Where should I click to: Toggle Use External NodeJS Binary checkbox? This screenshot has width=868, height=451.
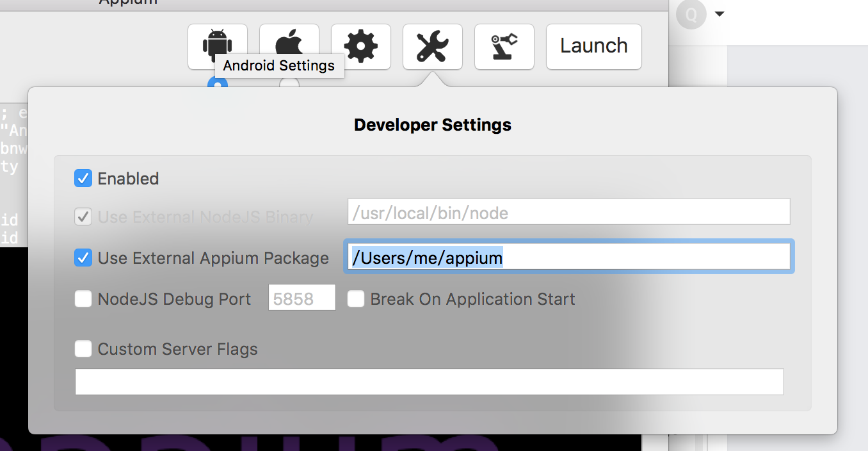(x=83, y=217)
